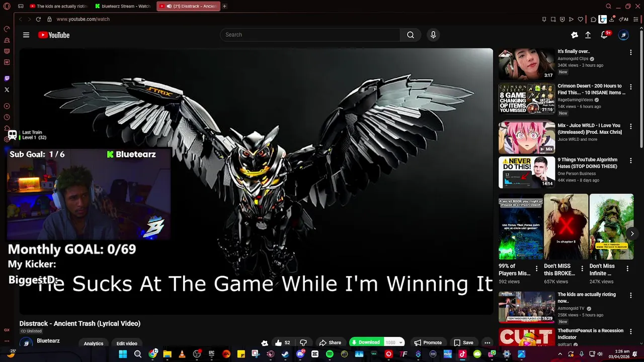Click the ad blocker shield icon
644x362 pixels.
562,19
